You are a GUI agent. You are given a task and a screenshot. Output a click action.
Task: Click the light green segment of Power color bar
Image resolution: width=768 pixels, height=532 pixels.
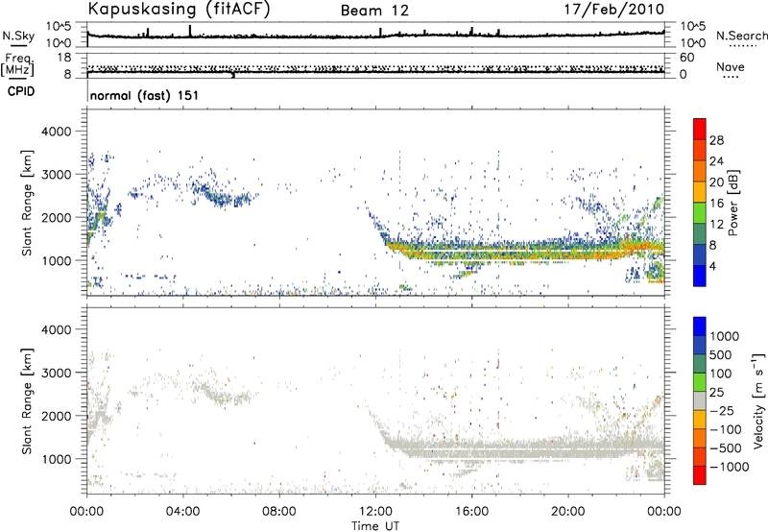click(700, 212)
